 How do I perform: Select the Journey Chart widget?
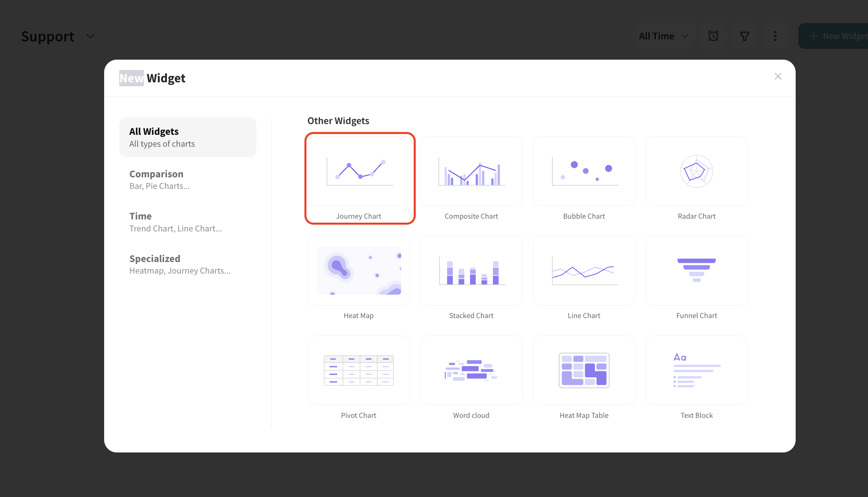(x=359, y=172)
